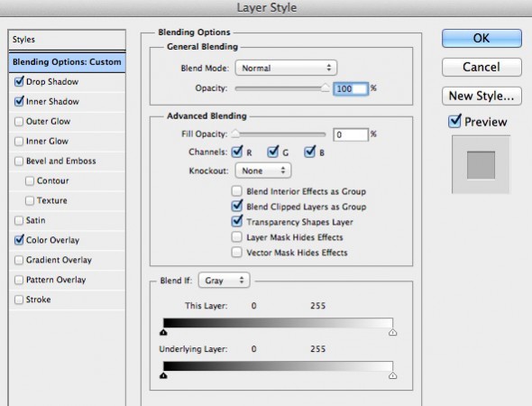Uncheck Transparency Shapes Layer
532x406 pixels.
237,221
